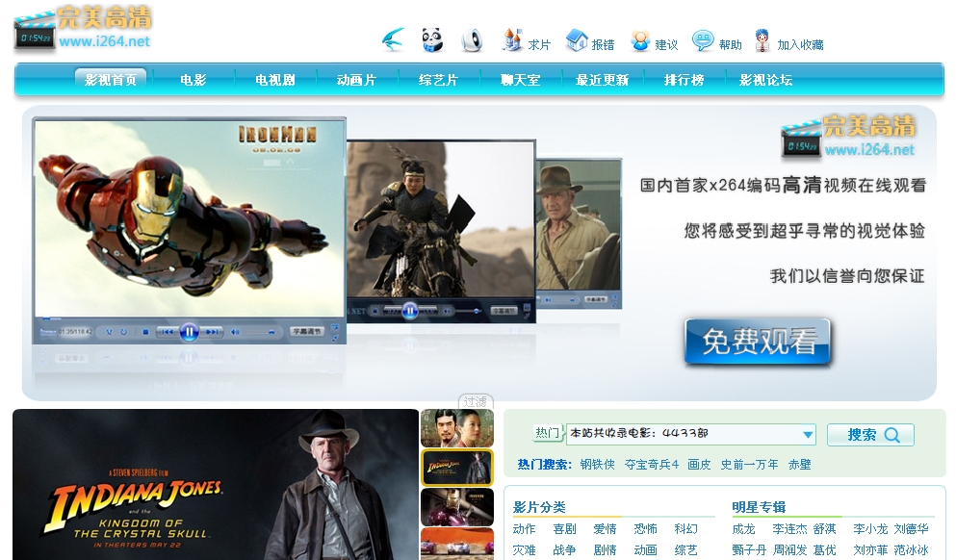Open 排行榜 rankings tab
This screenshot has width=956, height=560.
[x=684, y=80]
